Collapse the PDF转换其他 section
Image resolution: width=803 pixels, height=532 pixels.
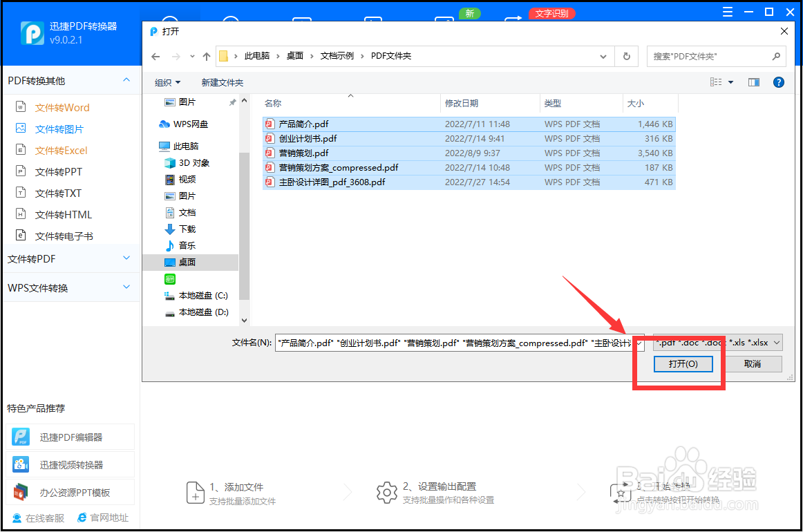click(126, 80)
